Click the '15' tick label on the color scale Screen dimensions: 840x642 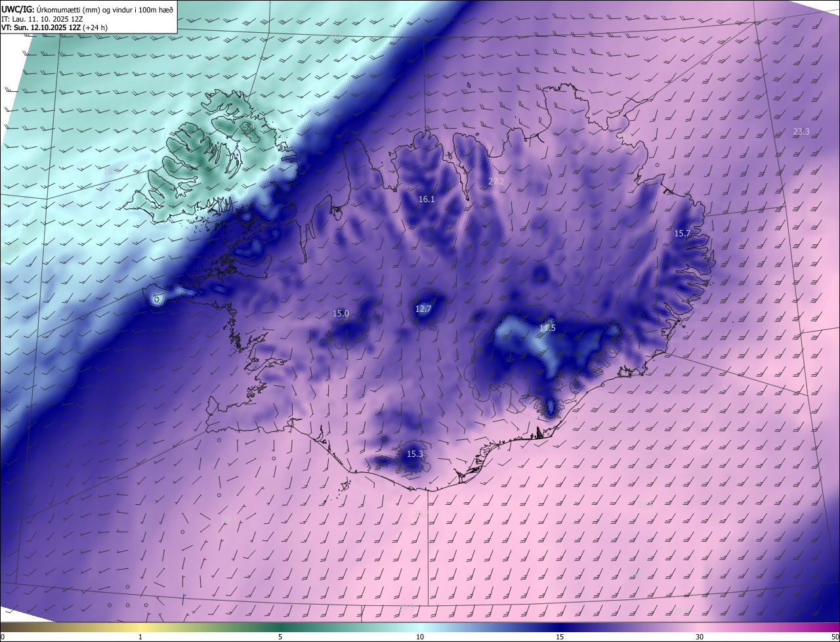(x=560, y=637)
